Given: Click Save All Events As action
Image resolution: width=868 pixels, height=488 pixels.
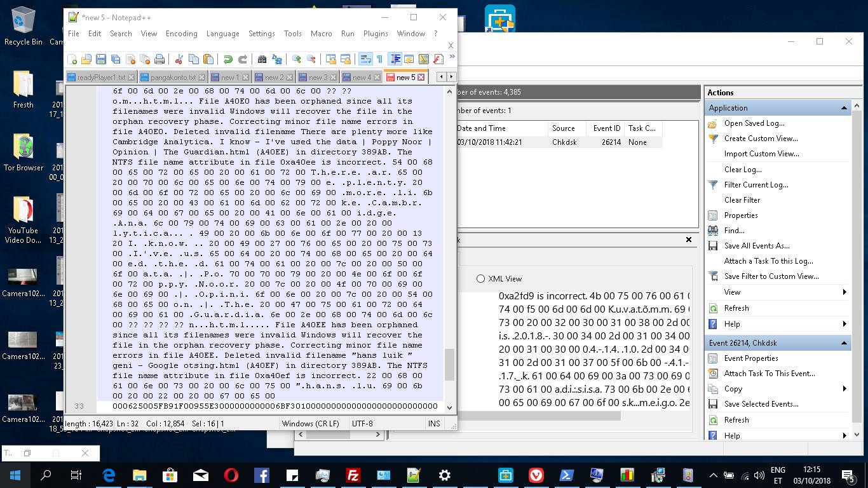Looking at the screenshot, I should coord(756,246).
